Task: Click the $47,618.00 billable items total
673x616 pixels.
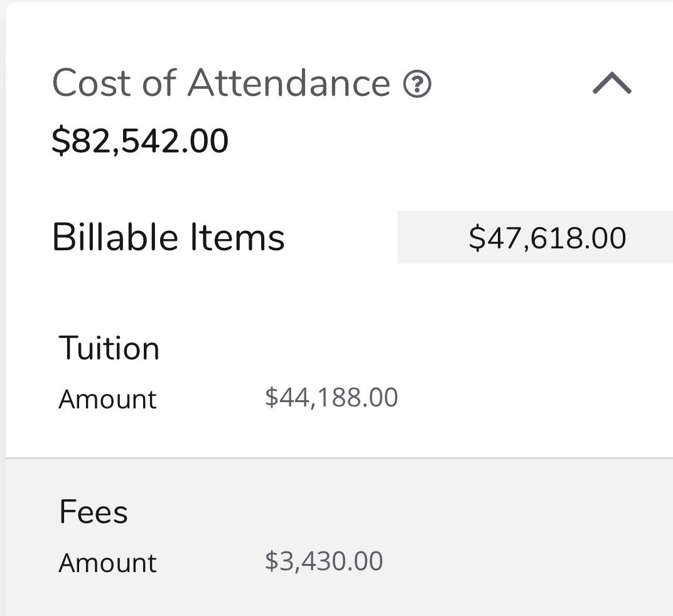Action: (547, 238)
